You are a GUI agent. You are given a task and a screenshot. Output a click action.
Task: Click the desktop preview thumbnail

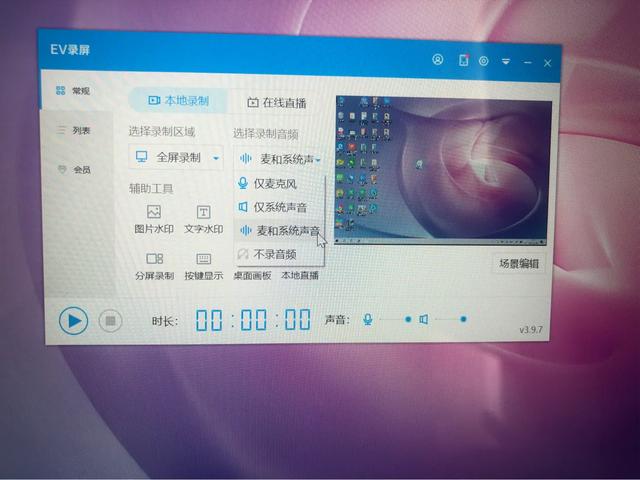pos(441,168)
